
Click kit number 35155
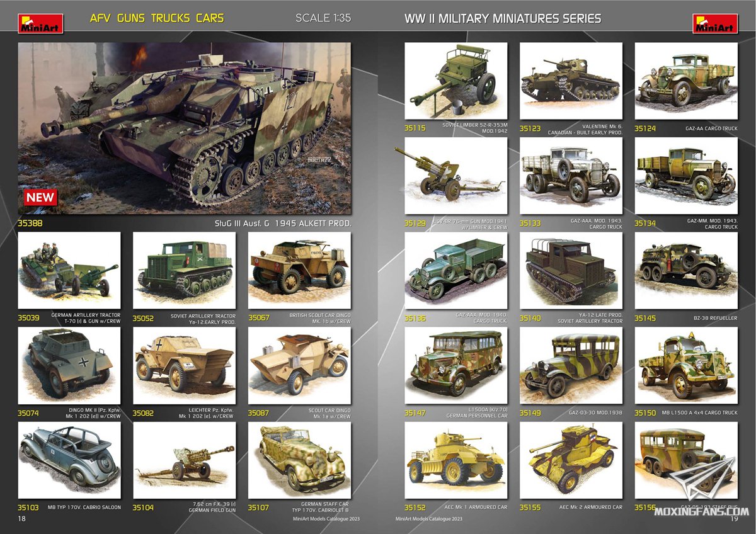[530, 507]
